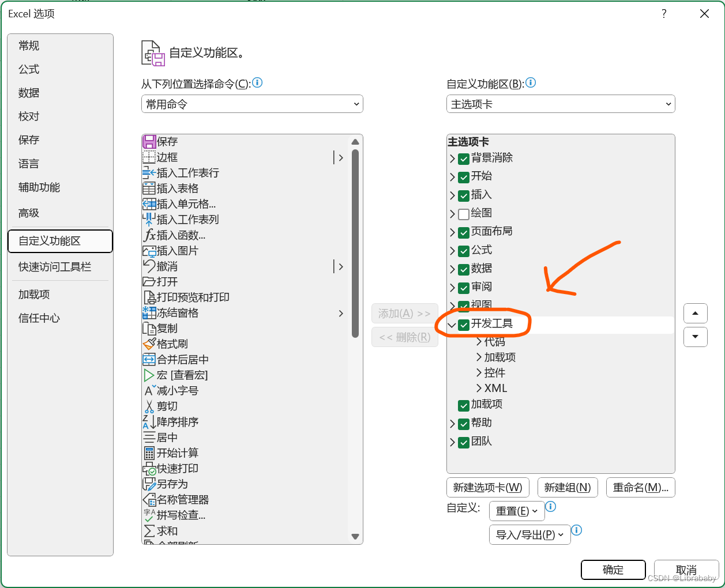Viewport: 725px width, 588px height.
Task: Switch to 高级 options
Action: [60, 213]
